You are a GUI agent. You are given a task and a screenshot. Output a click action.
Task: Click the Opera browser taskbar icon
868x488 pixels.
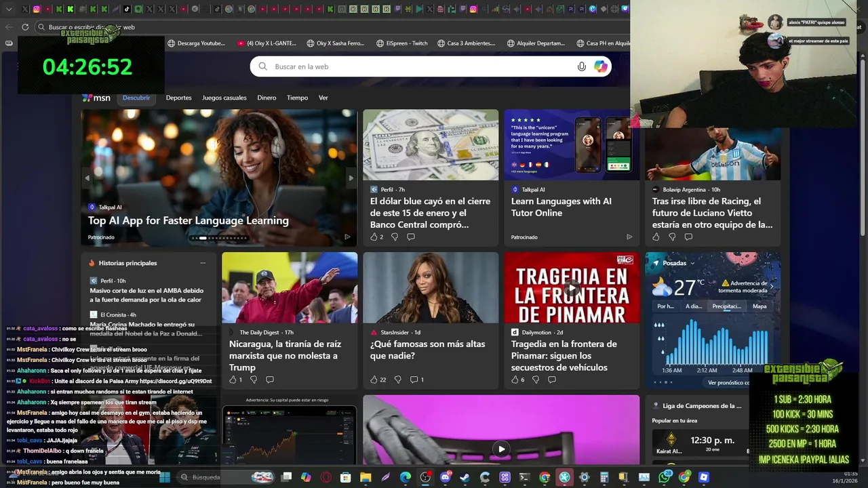tap(326, 477)
